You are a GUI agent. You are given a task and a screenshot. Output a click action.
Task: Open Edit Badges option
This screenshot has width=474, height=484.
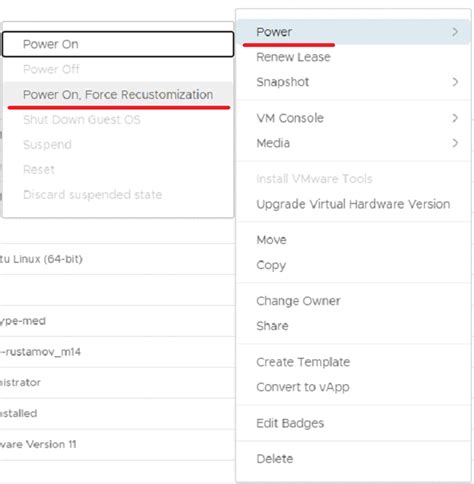(x=353, y=423)
